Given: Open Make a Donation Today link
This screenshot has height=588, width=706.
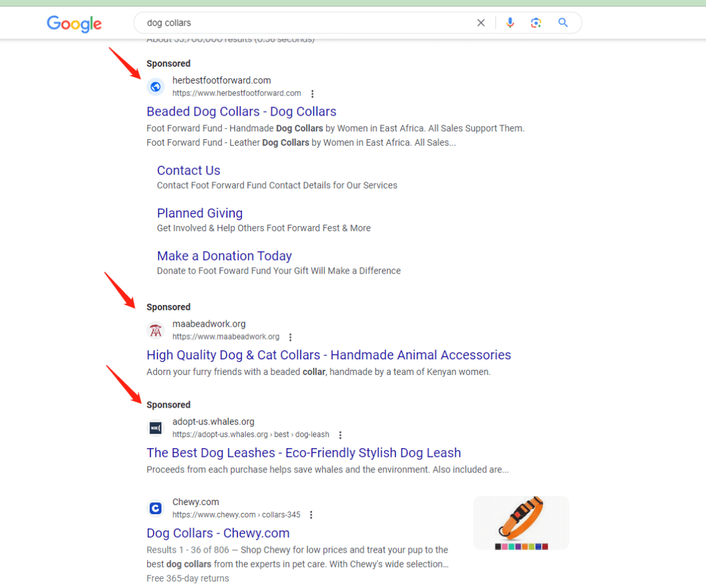Looking at the screenshot, I should [x=224, y=256].
